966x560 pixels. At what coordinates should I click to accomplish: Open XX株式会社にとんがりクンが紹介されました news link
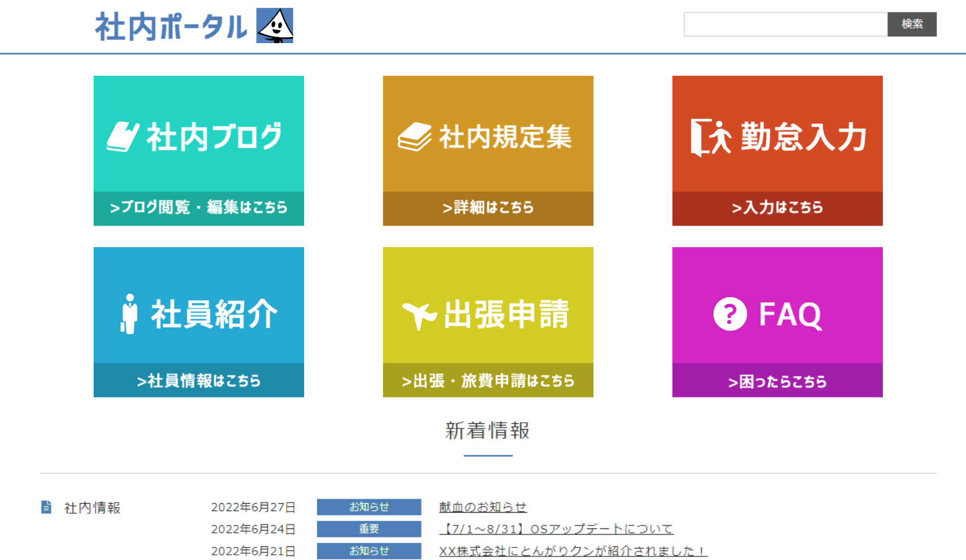tap(573, 551)
